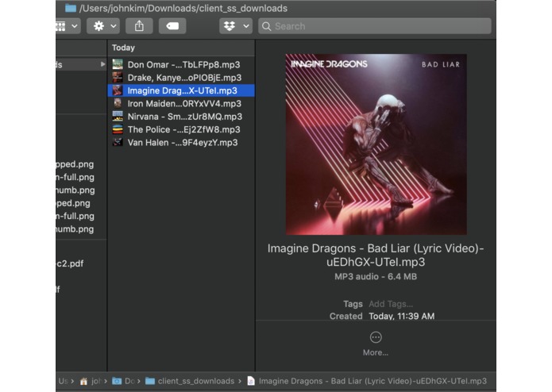Open the Dropbox toolbar menu
The height and width of the screenshot is (392, 552).
pos(236,26)
